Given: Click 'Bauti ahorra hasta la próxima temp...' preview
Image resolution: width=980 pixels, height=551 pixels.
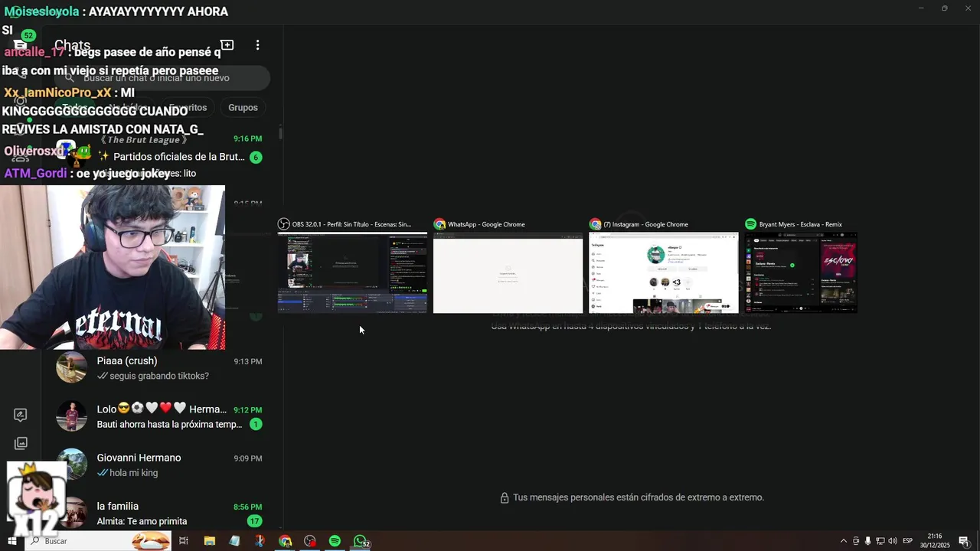Looking at the screenshot, I should tap(169, 424).
